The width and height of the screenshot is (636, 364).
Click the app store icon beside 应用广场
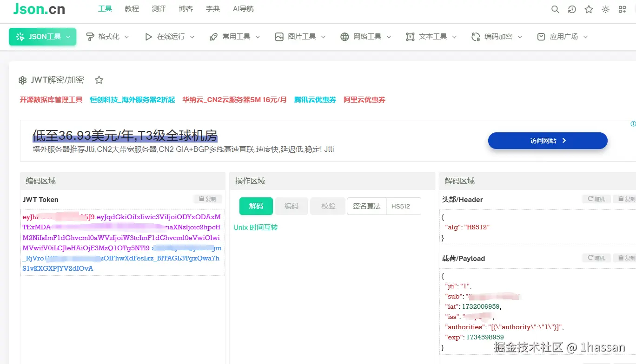tap(541, 37)
